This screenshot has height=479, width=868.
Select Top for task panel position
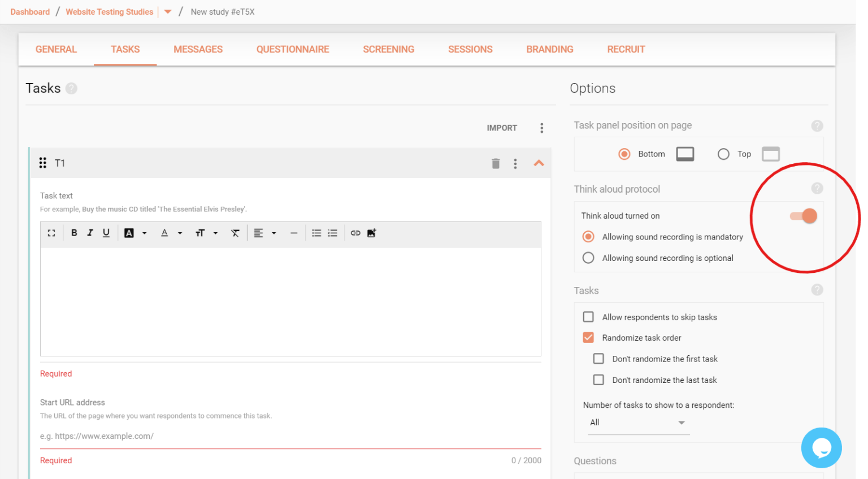point(724,154)
